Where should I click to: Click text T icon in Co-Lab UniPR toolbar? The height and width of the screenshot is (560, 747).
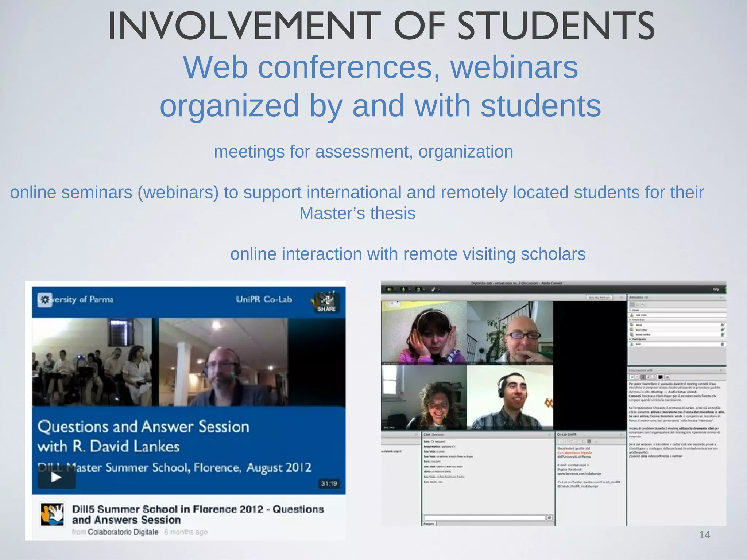click(572, 442)
